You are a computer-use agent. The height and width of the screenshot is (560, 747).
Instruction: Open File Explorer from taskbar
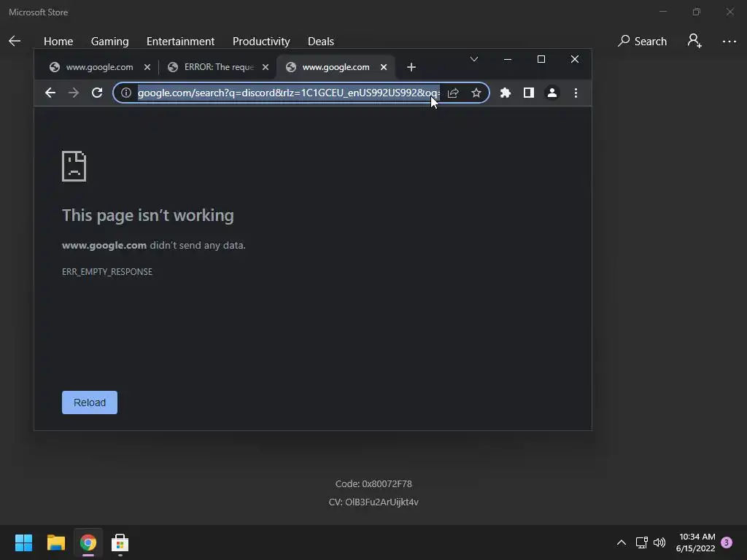click(x=55, y=542)
